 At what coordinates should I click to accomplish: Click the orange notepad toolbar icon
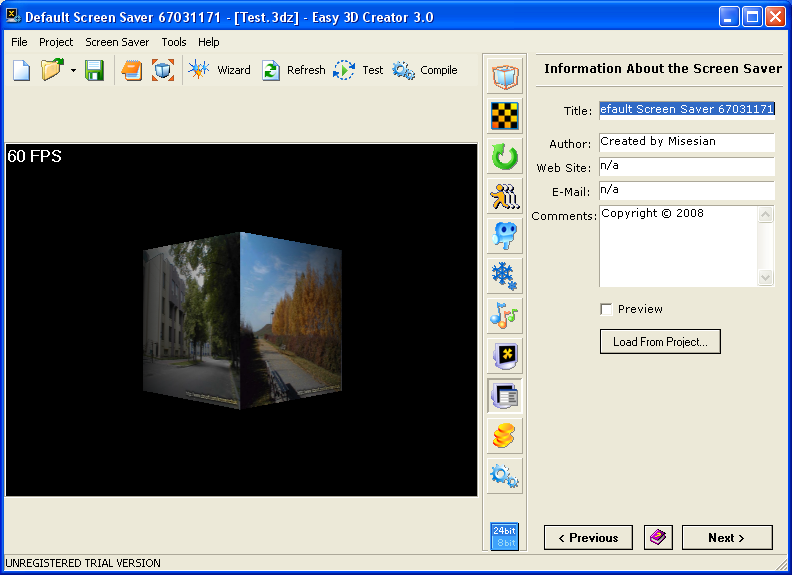[132, 70]
